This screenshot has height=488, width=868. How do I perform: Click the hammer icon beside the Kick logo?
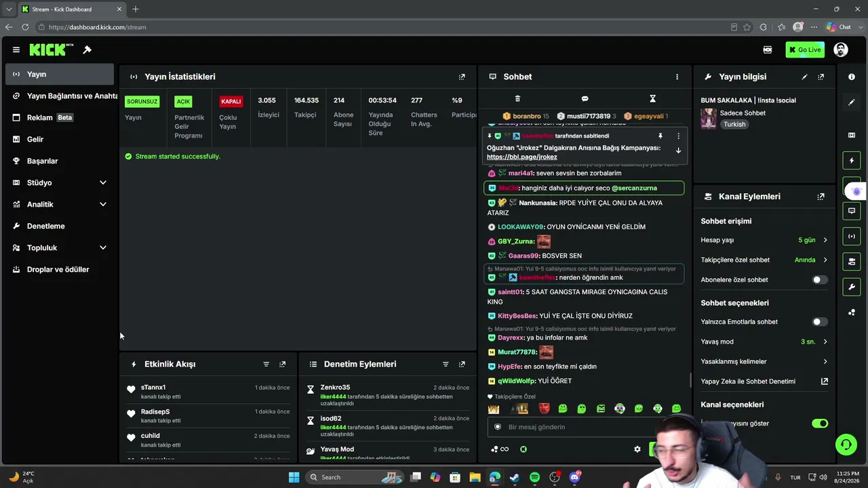(x=87, y=49)
